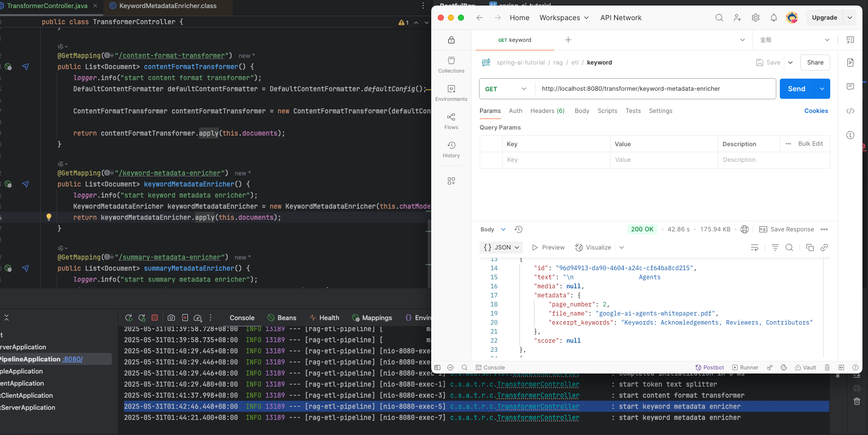Click the response history clock icon
The image size is (868, 435).
tap(518, 229)
